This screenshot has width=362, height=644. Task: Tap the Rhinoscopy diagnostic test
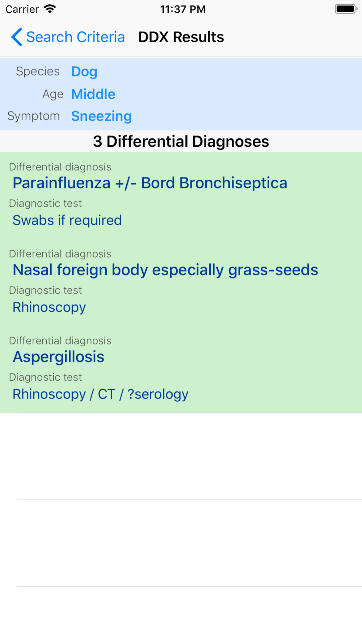[49, 307]
